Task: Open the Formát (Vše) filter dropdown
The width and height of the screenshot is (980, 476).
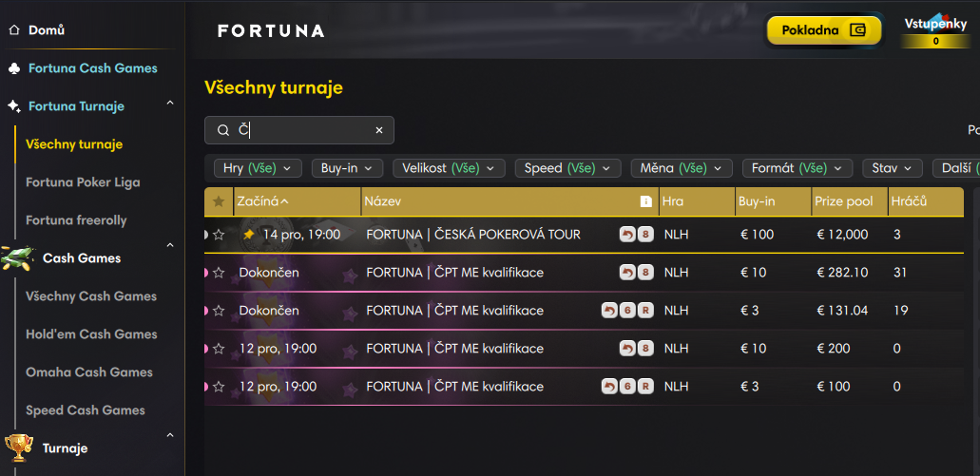Action: 797,168
